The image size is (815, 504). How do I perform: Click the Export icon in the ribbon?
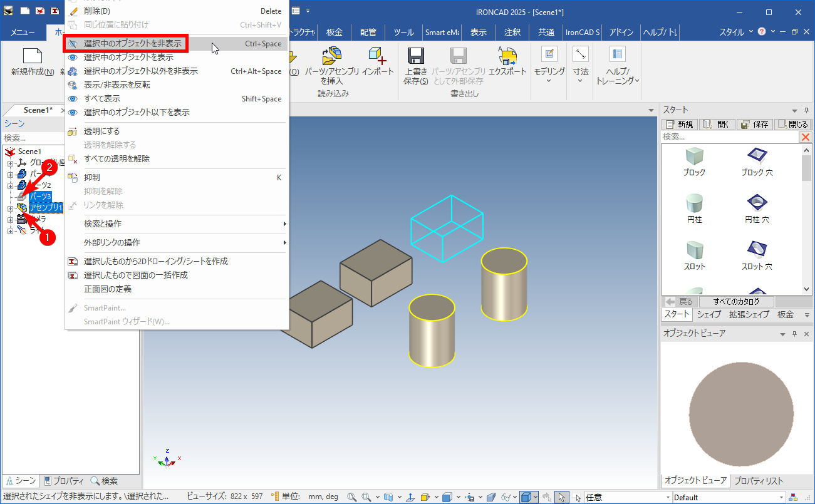(507, 57)
